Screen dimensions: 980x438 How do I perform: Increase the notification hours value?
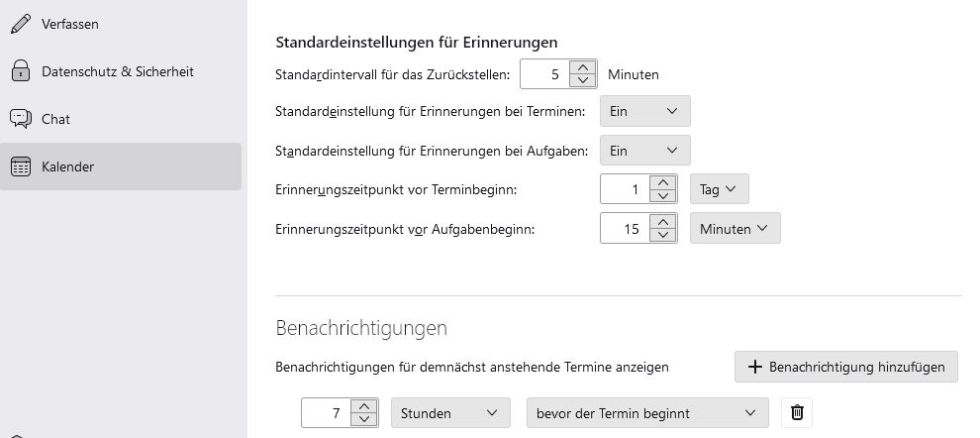(x=364, y=406)
